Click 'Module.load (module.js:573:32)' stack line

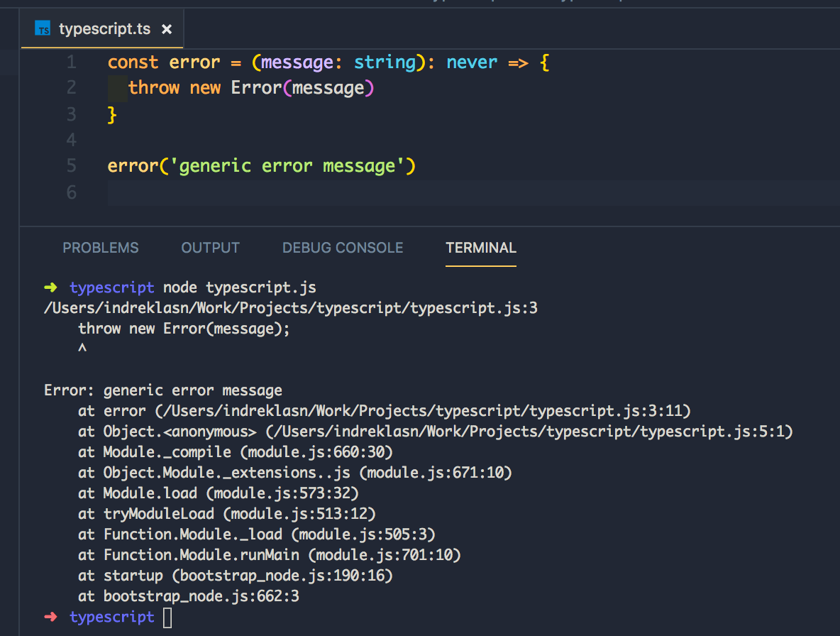pyautogui.click(x=231, y=493)
